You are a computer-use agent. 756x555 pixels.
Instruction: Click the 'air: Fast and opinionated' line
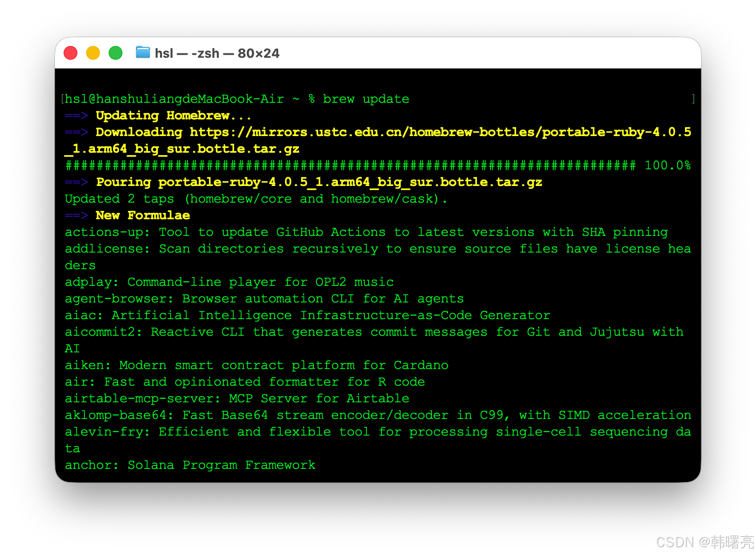point(245,382)
